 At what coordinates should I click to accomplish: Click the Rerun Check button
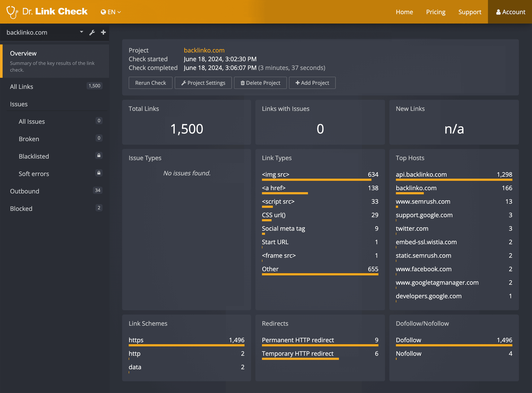[x=150, y=82]
